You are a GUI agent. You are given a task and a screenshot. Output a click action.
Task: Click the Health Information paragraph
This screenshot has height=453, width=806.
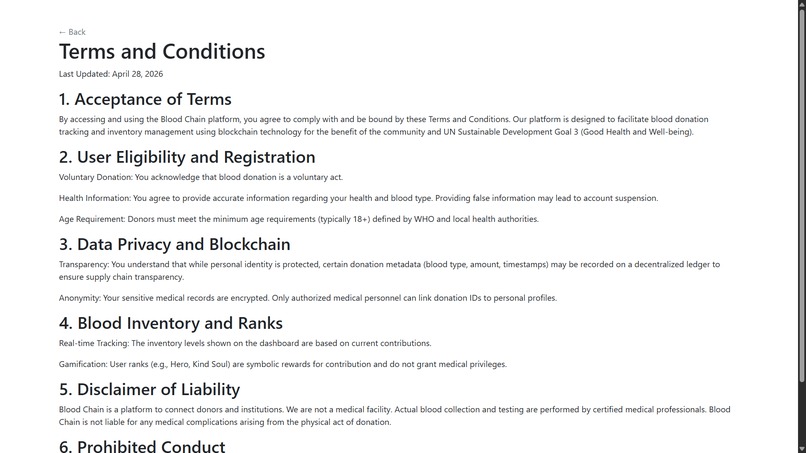pos(358,198)
